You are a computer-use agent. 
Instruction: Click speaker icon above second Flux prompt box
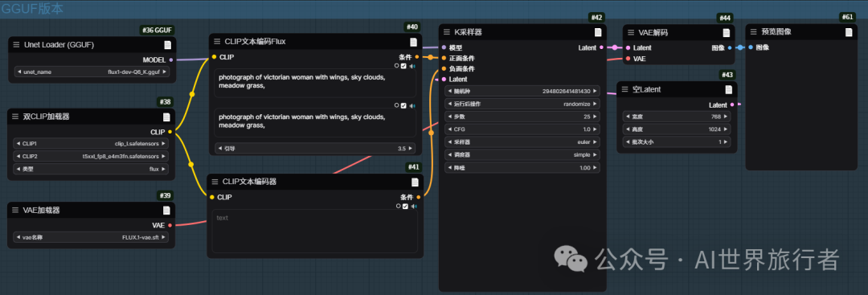pyautogui.click(x=412, y=105)
